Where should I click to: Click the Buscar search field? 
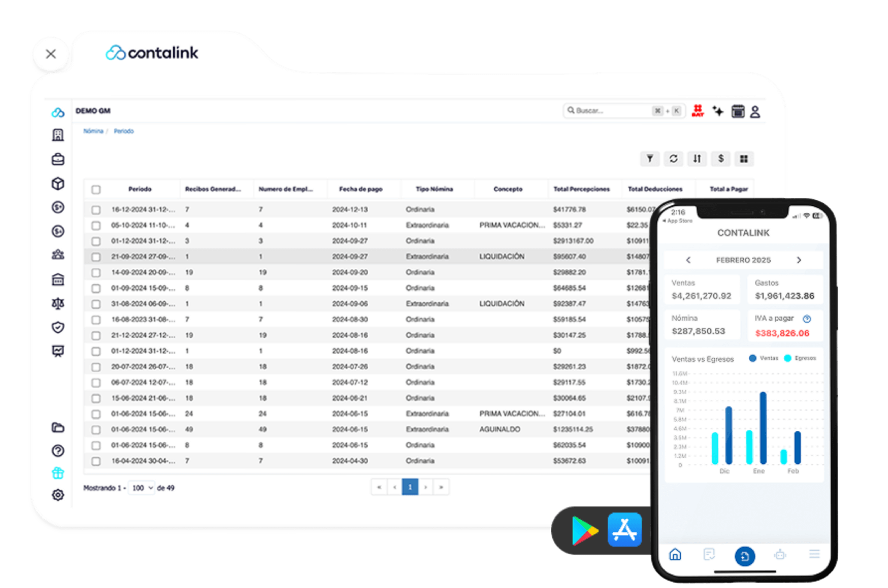(609, 111)
